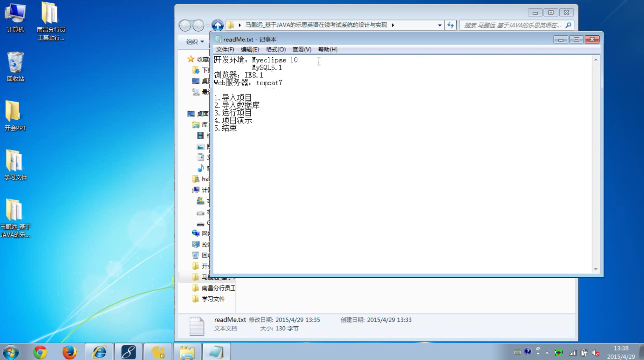The image size is (644, 360).
Task: Click the readMe.txt file icon in details pane
Action: 196,326
